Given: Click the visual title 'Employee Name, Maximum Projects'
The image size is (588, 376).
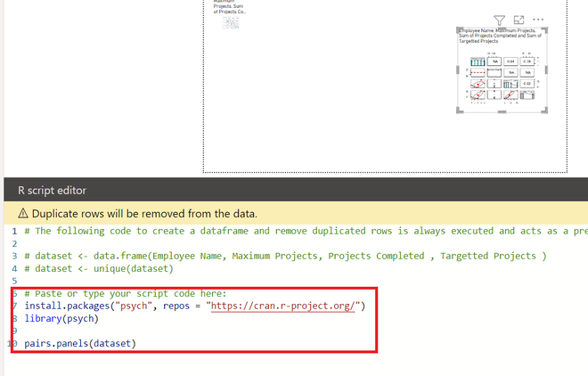Looking at the screenshot, I should pyautogui.click(x=501, y=36).
